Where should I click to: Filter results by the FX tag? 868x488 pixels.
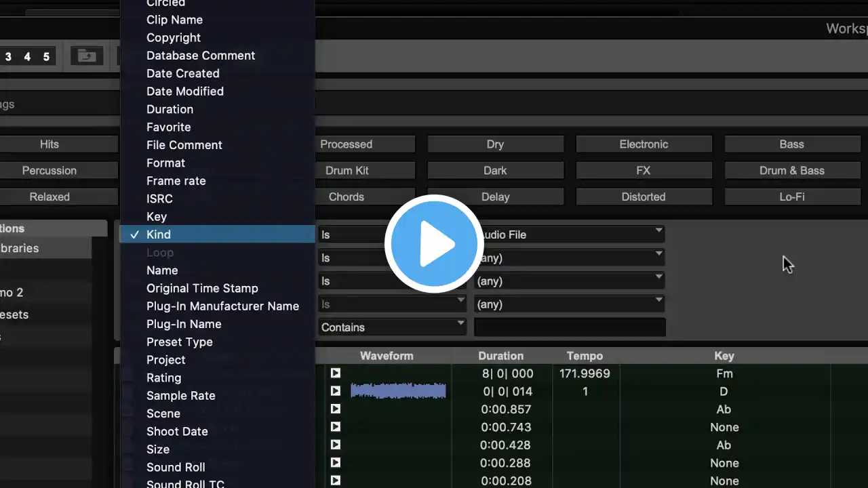point(644,171)
